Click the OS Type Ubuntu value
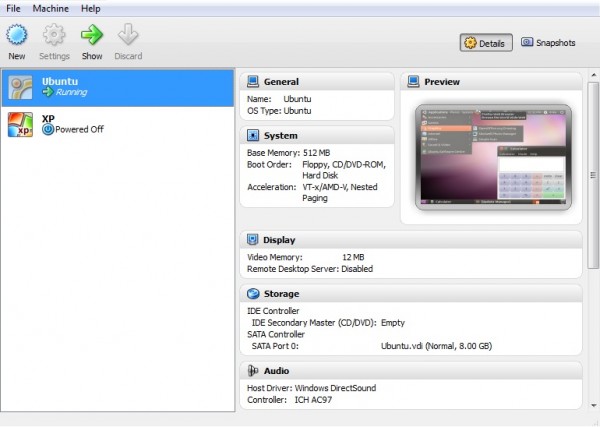This screenshot has height=427, width=600. 297,111
